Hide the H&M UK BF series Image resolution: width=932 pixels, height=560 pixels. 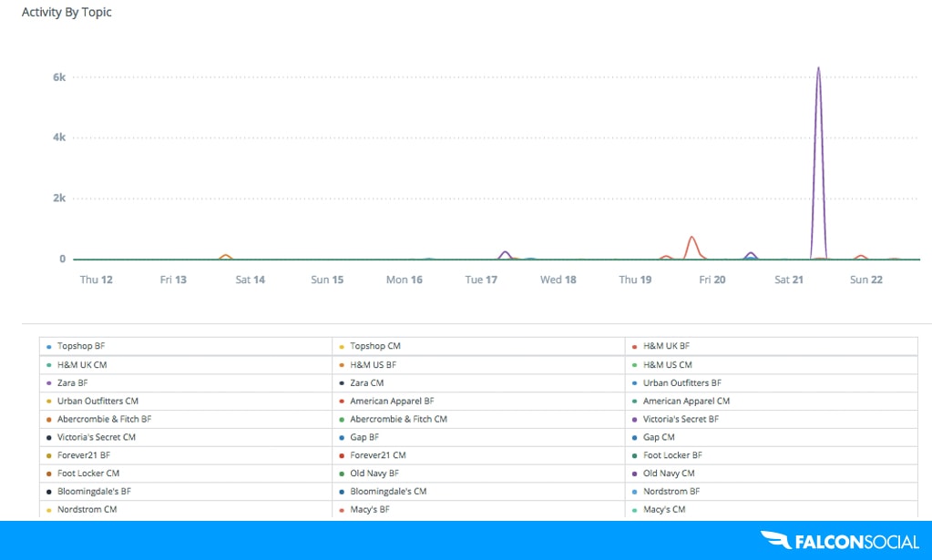665,346
